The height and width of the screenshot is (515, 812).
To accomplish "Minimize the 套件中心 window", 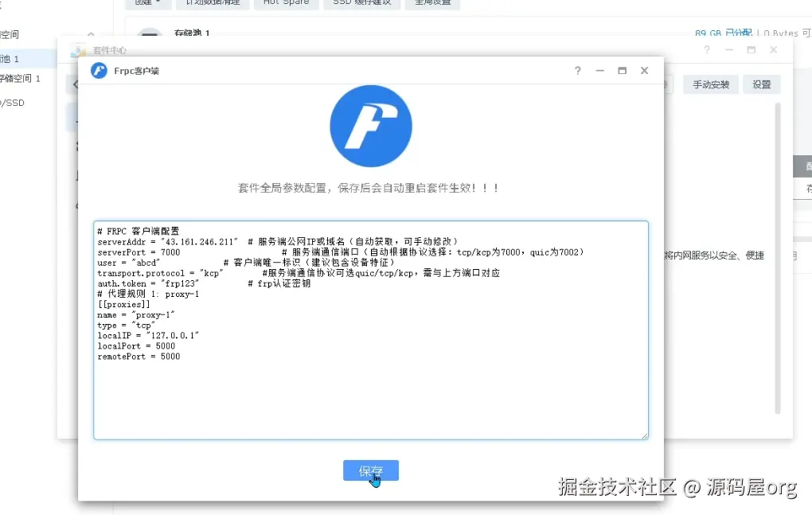I will coord(729,49).
